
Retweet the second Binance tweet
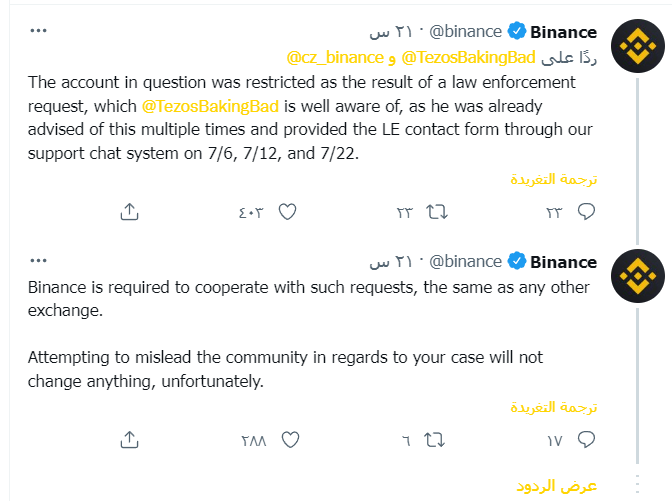tap(434, 440)
